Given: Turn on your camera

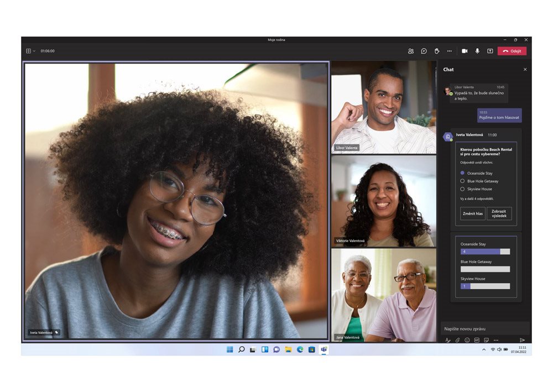Looking at the screenshot, I should [465, 51].
